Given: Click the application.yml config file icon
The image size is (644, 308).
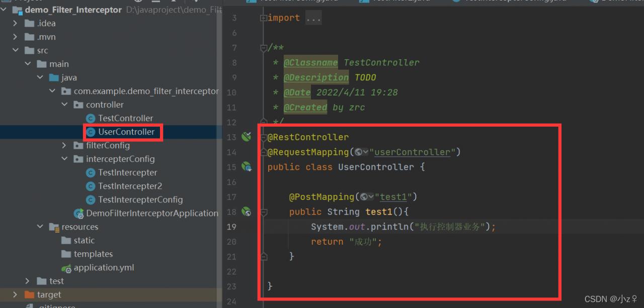Looking at the screenshot, I should coord(66,268).
